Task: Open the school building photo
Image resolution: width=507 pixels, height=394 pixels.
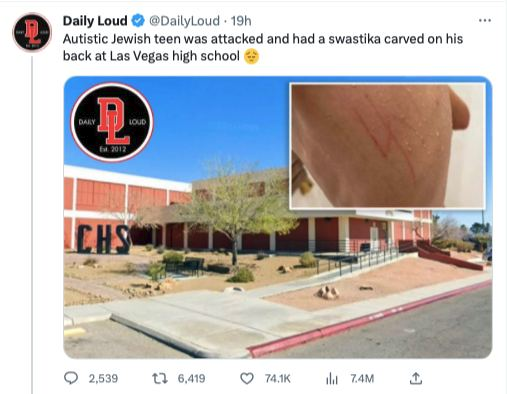Action: [278, 217]
